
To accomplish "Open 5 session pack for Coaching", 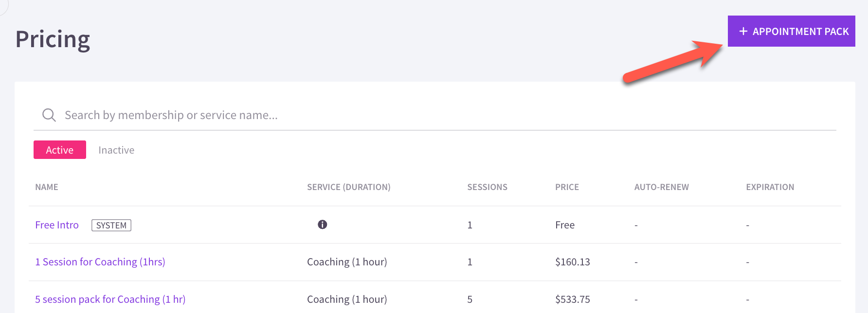I will pyautogui.click(x=110, y=299).
